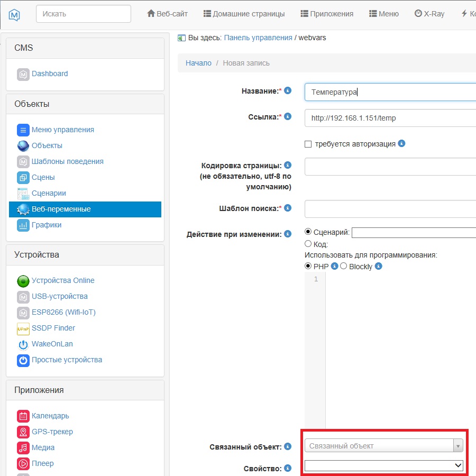The height and width of the screenshot is (476, 476).
Task: Open the WakeOnLan sidebar link
Action: [x=52, y=344]
